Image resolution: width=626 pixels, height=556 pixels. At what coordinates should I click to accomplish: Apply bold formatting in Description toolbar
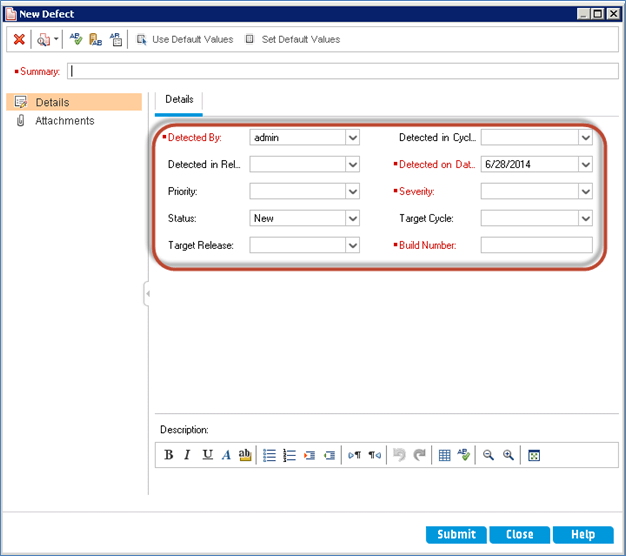pyautogui.click(x=169, y=455)
